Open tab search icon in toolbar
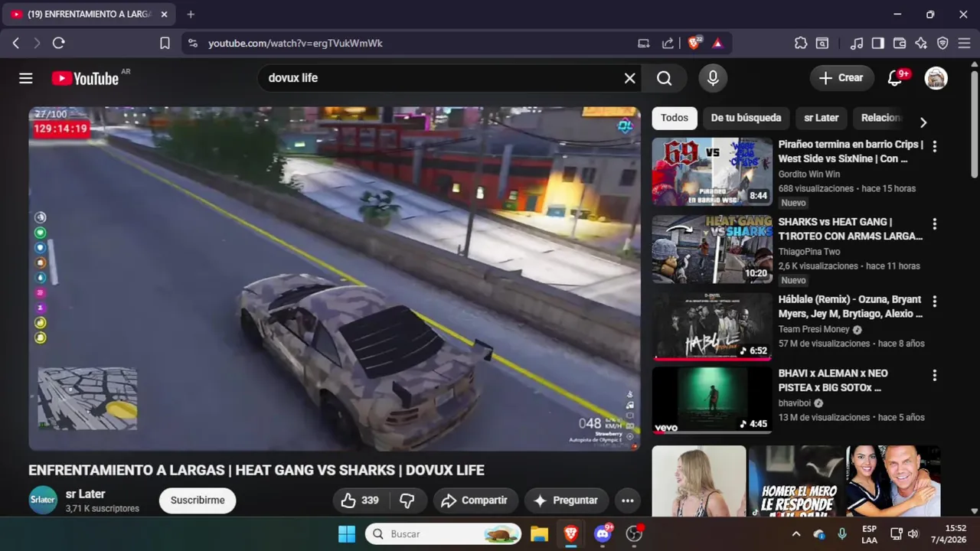The image size is (980, 551). [x=822, y=44]
